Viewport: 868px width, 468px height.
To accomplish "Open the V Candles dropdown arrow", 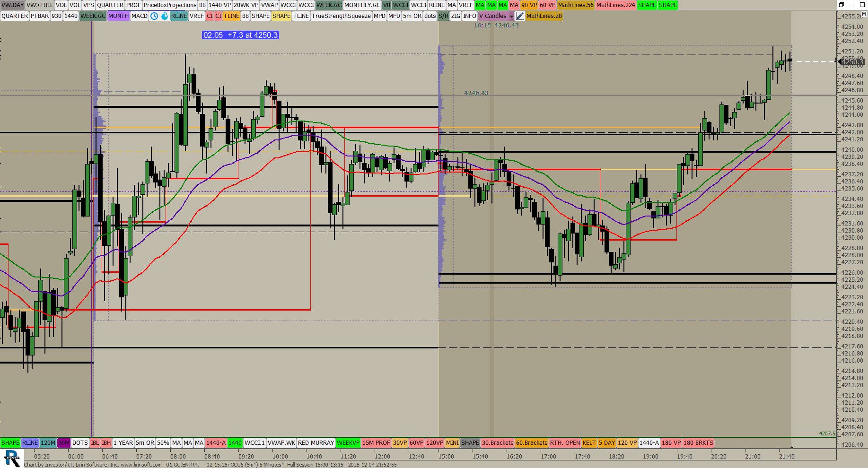I will [511, 16].
